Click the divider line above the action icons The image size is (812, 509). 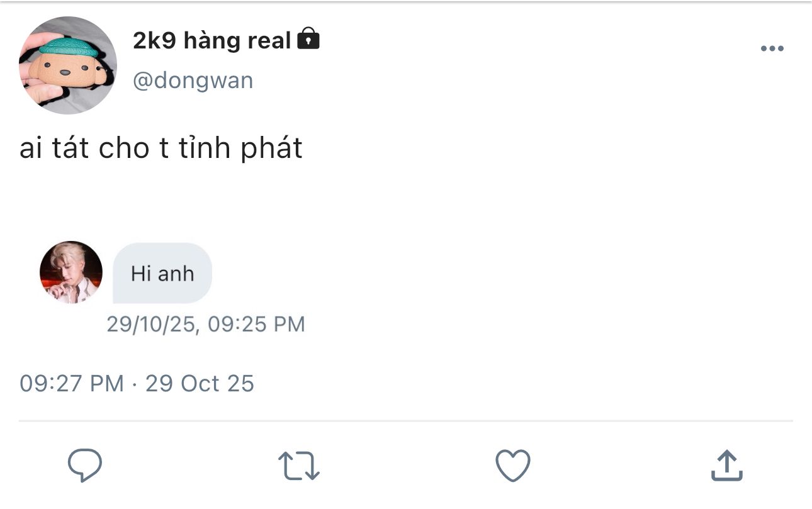click(405, 420)
